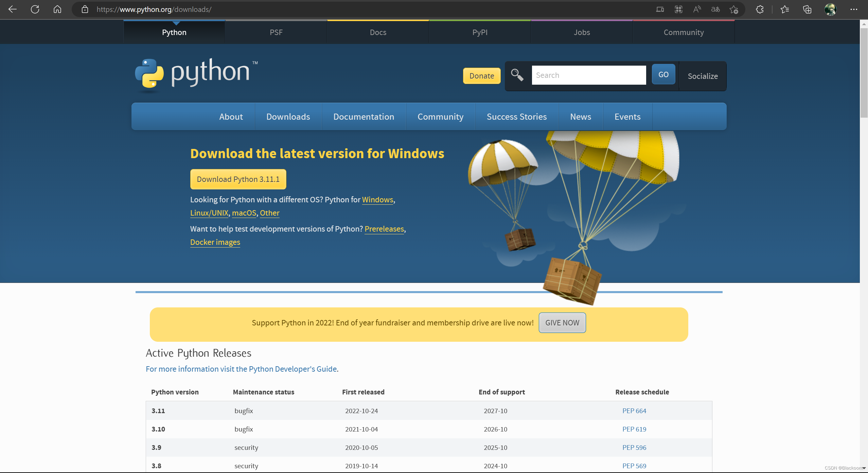
Task: Open the browser home page icon
Action: 57,9
